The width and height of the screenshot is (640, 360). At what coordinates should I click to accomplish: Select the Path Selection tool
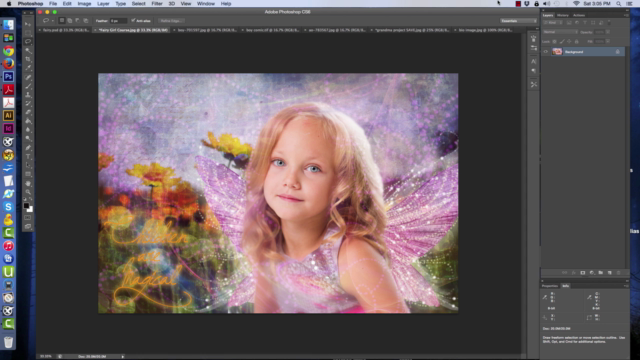(x=28, y=165)
